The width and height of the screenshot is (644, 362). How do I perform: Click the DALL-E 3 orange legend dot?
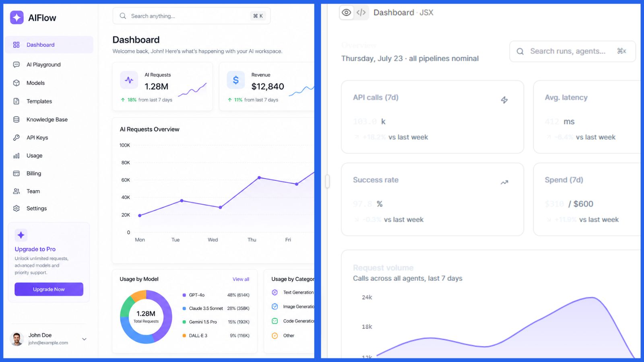point(184,335)
